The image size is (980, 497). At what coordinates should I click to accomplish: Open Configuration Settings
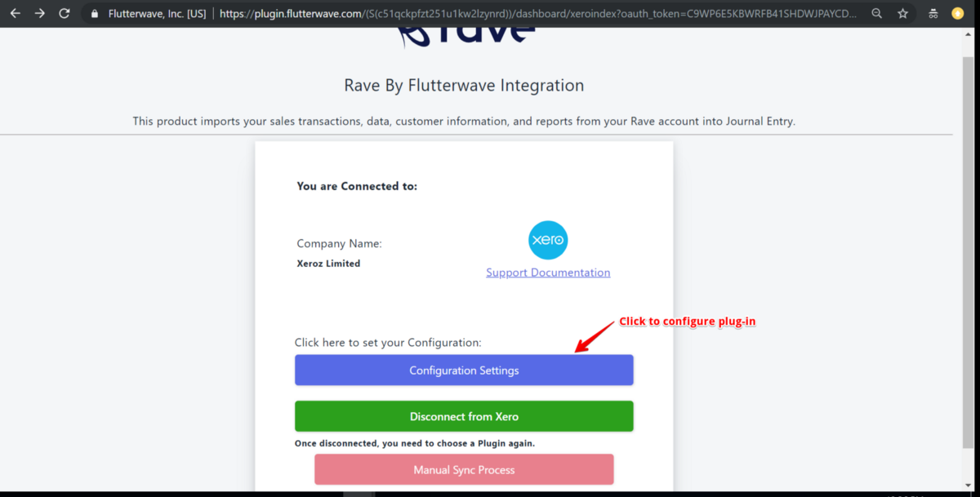pyautogui.click(x=464, y=371)
